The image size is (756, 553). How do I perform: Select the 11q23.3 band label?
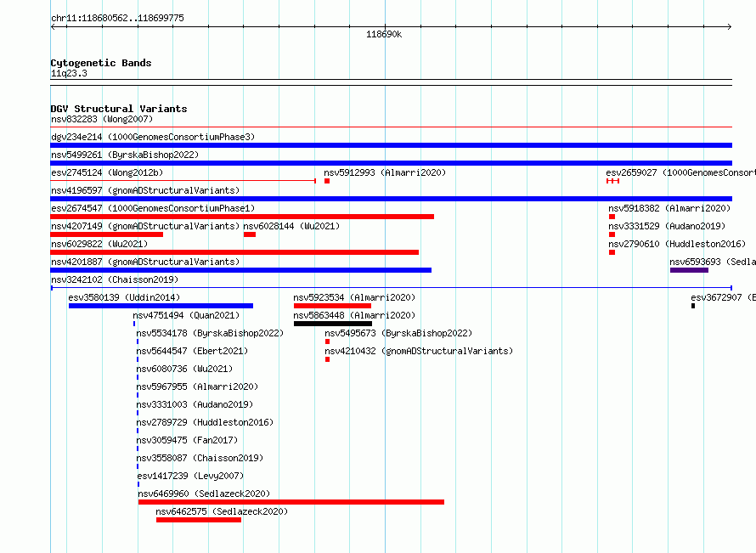(x=69, y=73)
